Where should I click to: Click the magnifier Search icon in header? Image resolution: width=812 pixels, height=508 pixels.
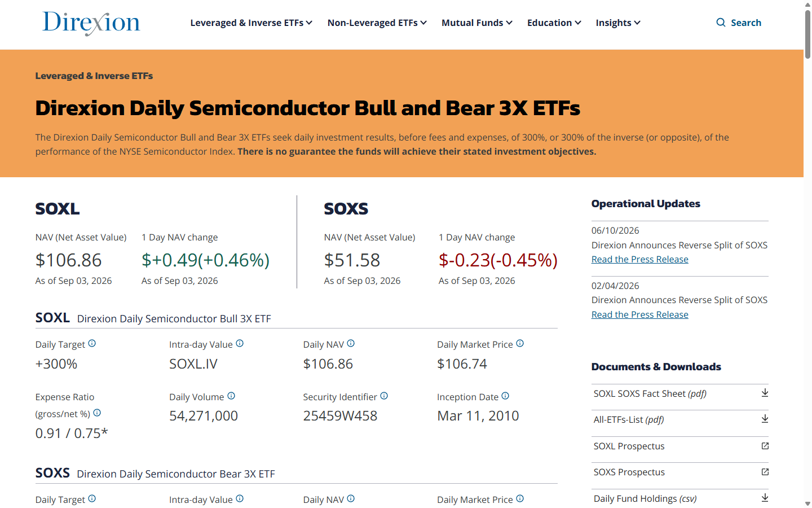(721, 23)
